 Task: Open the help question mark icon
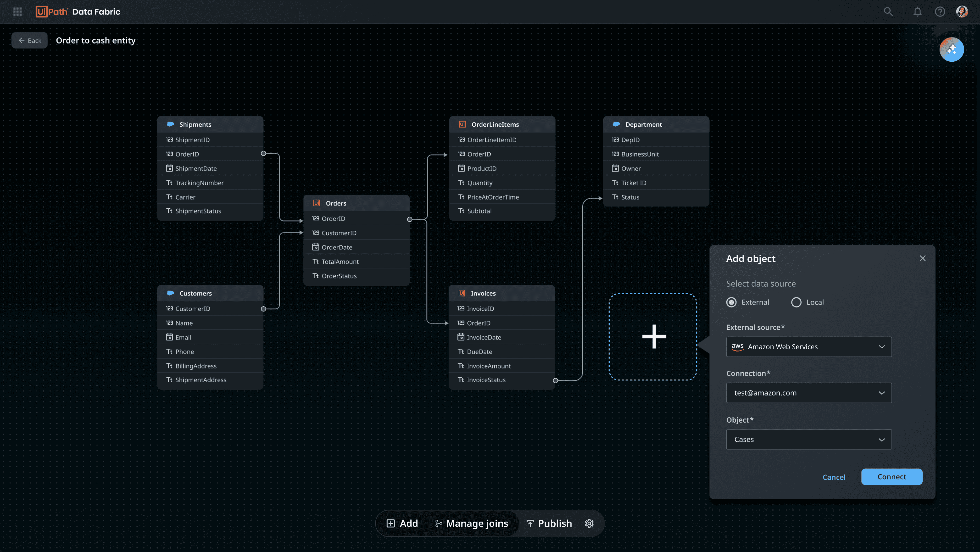click(940, 12)
